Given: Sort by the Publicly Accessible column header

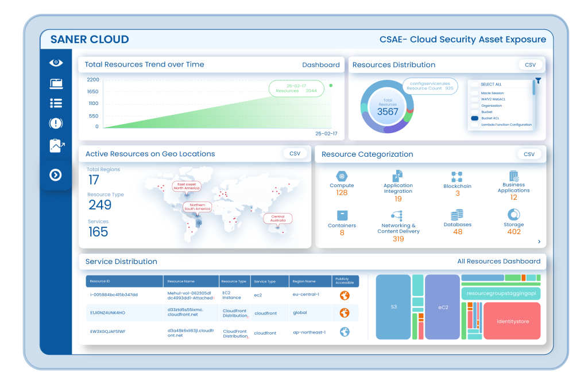Looking at the screenshot, I should (x=345, y=281).
